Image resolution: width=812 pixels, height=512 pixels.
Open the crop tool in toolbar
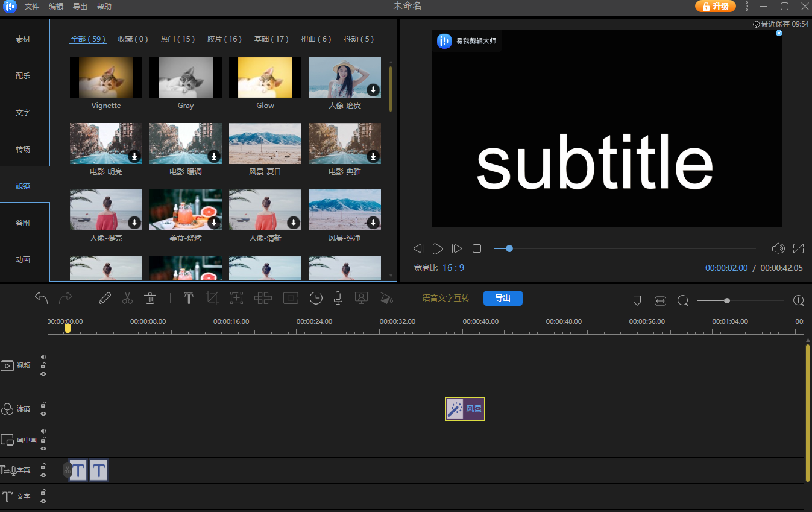(x=212, y=299)
